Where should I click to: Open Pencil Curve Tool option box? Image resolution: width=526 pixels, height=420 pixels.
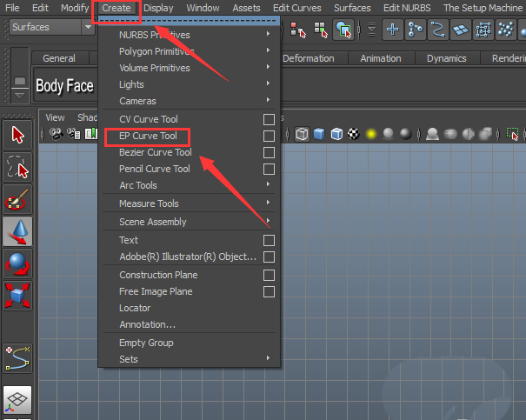click(269, 169)
